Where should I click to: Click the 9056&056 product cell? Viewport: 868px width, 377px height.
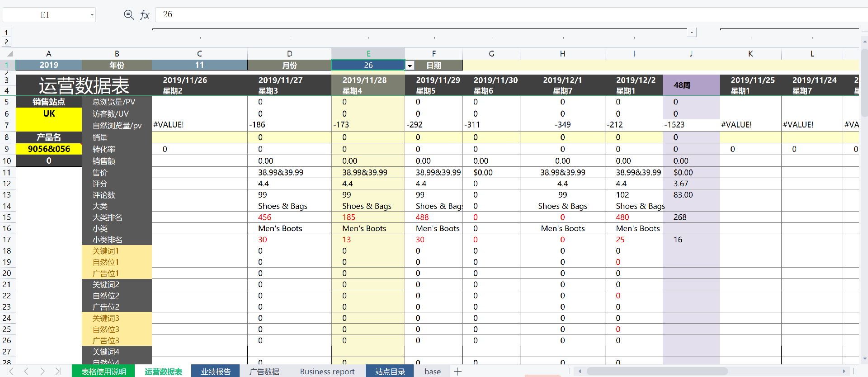tap(49, 149)
